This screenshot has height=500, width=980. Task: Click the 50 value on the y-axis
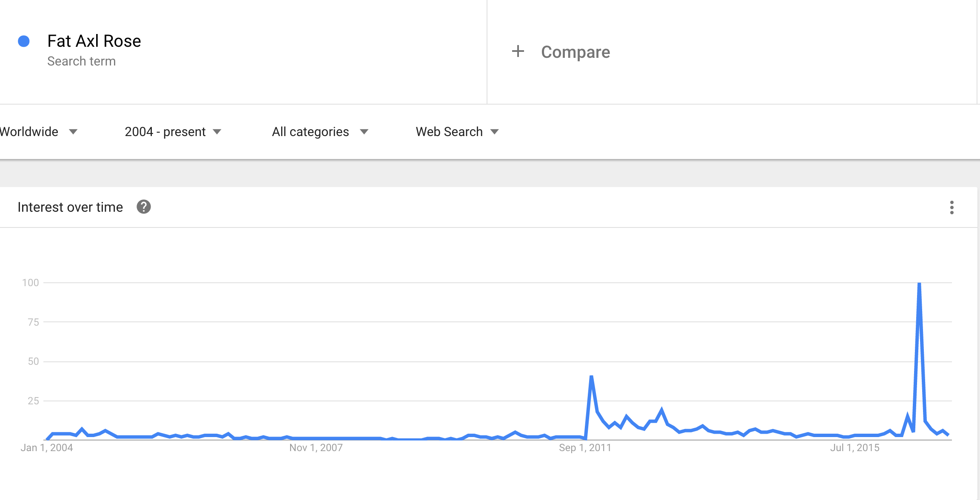(33, 361)
